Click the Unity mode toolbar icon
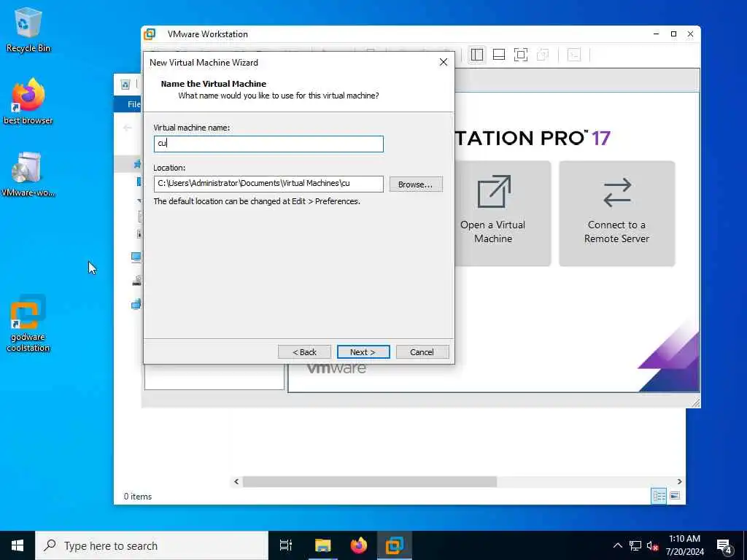Screen dimensions: 747x560 tap(543, 55)
